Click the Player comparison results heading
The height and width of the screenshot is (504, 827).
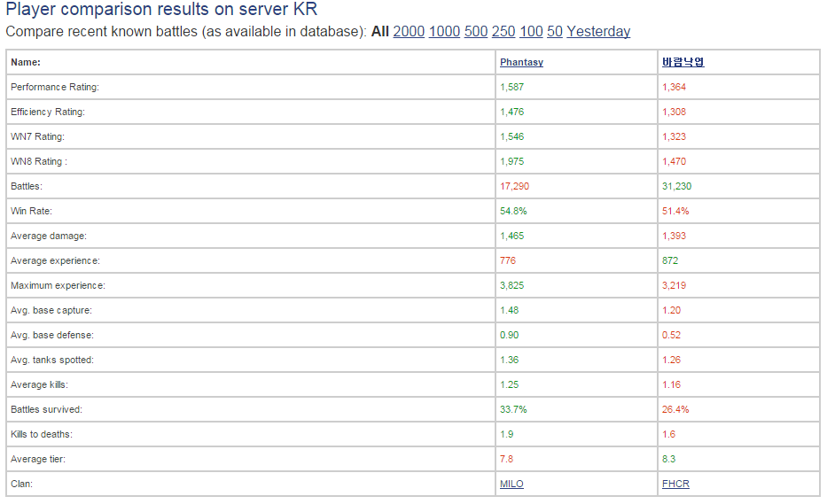point(161,10)
